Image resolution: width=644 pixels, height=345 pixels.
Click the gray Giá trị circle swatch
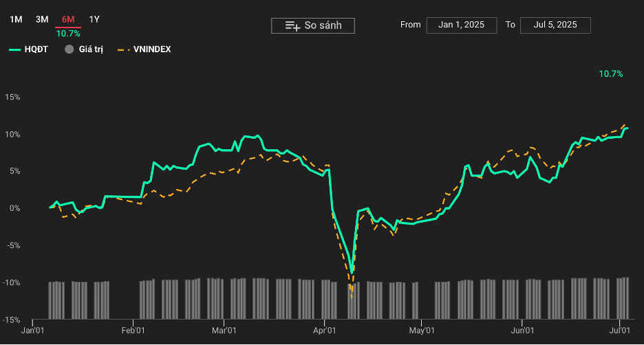click(x=69, y=49)
